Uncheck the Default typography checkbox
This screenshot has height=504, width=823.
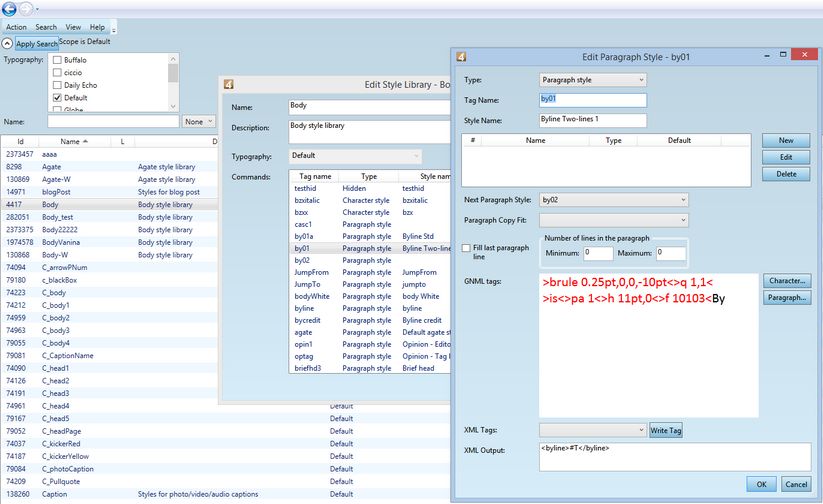(57, 98)
